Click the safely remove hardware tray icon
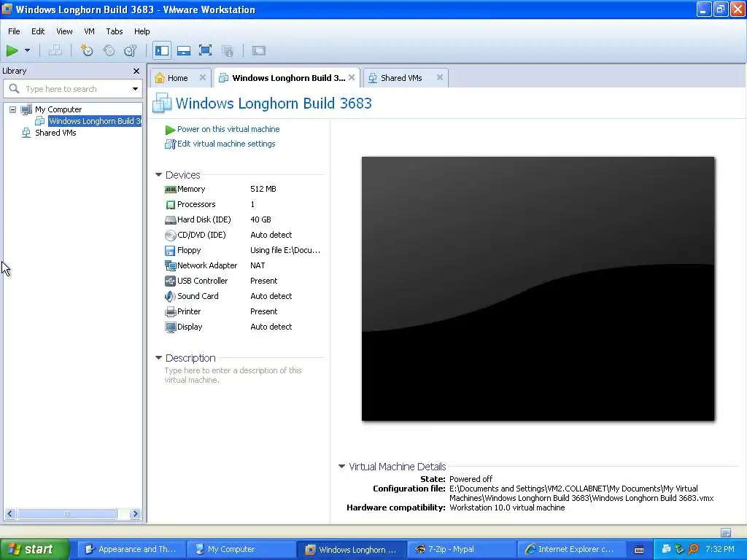Viewport: 747px width, 560px height. click(680, 550)
